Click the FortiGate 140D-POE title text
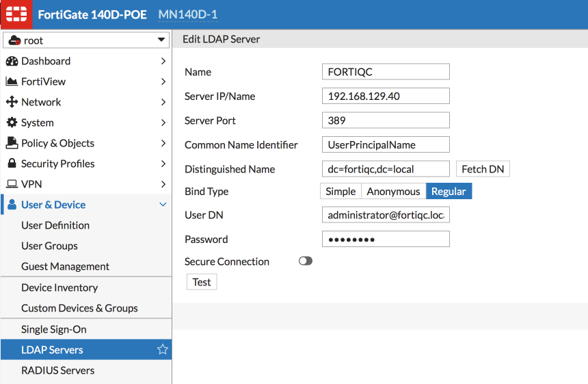 [x=92, y=14]
